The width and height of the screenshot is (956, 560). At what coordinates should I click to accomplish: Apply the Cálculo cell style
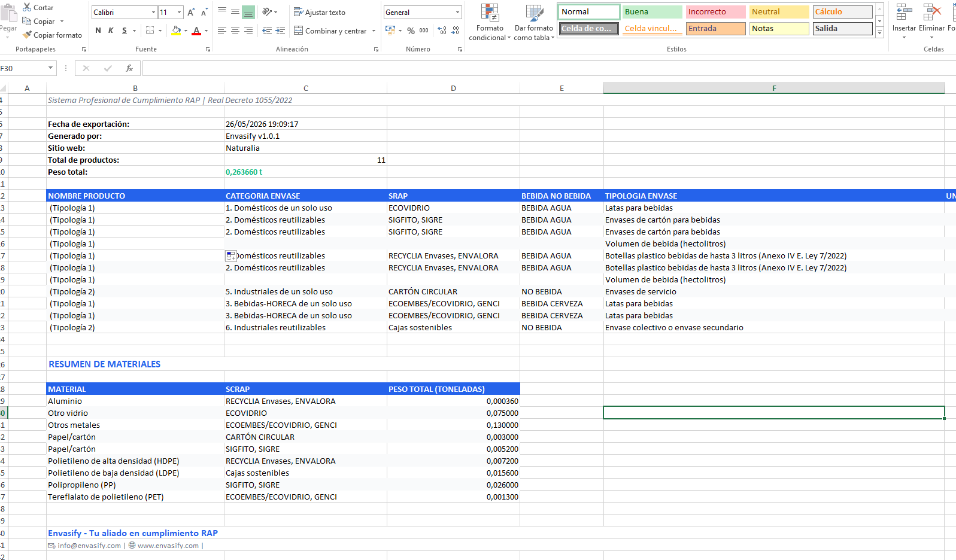click(842, 12)
